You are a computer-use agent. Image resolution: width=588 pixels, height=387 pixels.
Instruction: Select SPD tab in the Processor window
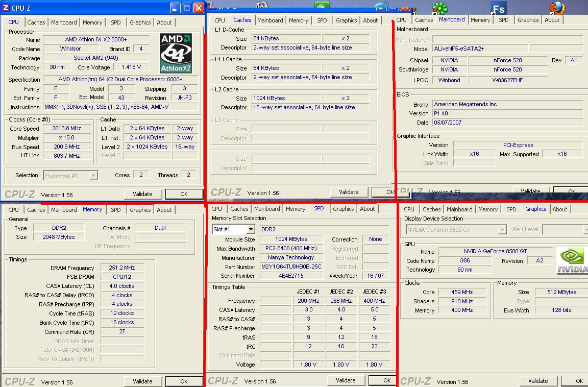coord(116,22)
